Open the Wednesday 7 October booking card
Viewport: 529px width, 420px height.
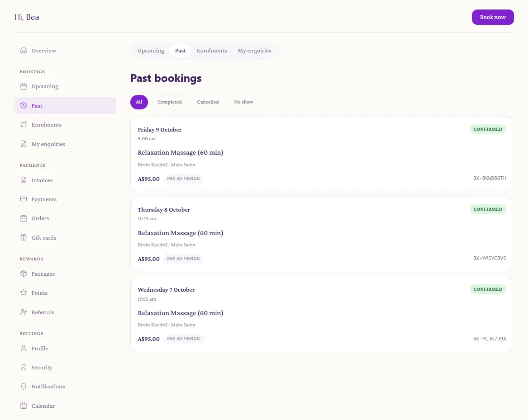coord(322,314)
